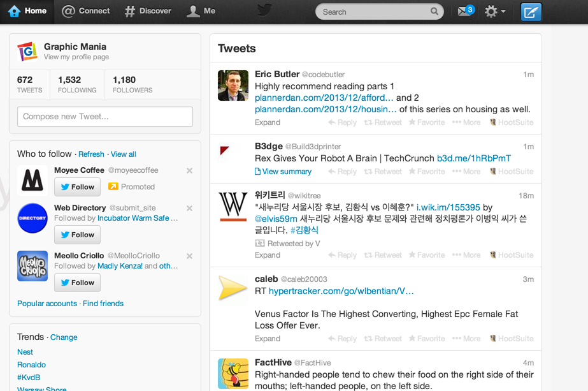Image resolution: width=588 pixels, height=391 pixels.
Task: Open the Nest trend
Action: [25, 352]
